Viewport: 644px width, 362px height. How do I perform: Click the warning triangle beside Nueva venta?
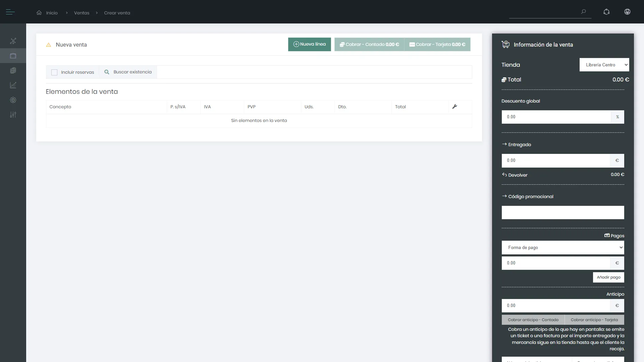click(x=49, y=45)
